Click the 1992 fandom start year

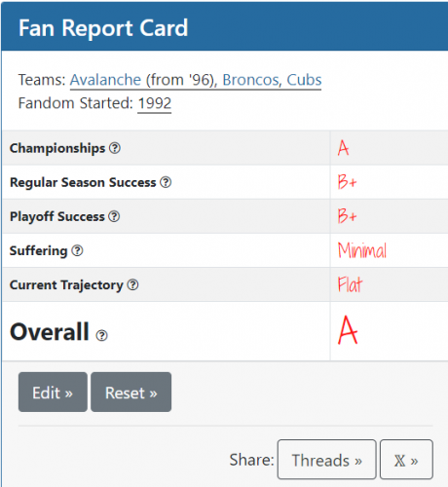click(x=155, y=103)
